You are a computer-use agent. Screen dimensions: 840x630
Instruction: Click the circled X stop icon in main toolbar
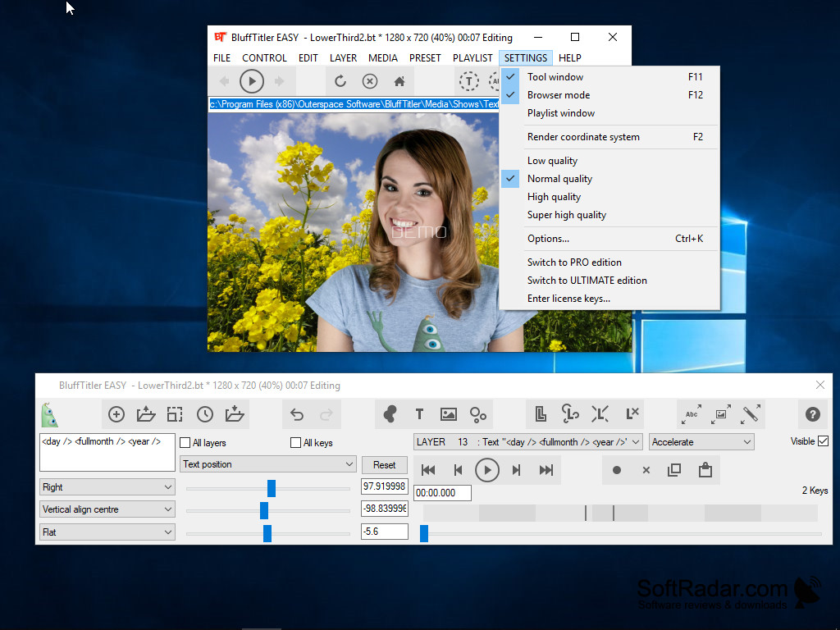click(x=370, y=81)
